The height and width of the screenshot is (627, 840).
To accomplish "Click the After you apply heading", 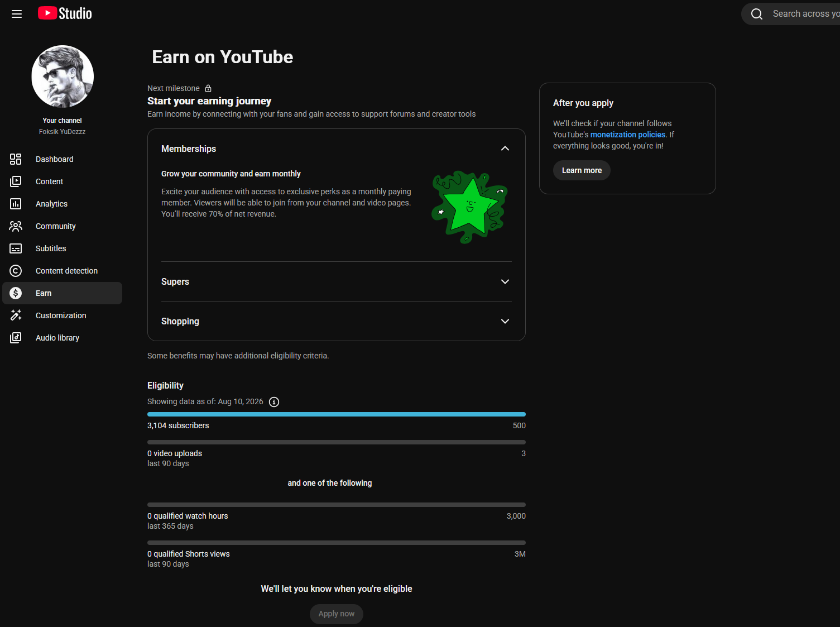I will 583,103.
